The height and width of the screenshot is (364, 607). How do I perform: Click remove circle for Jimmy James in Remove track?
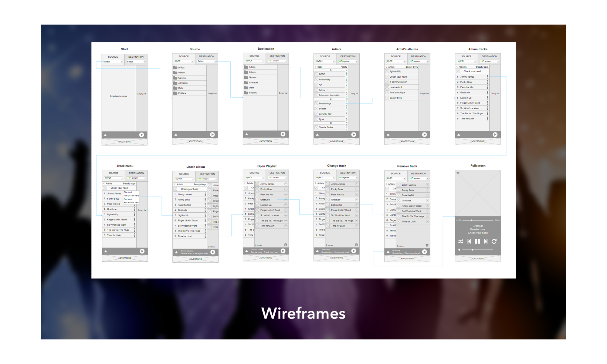(x=427, y=185)
